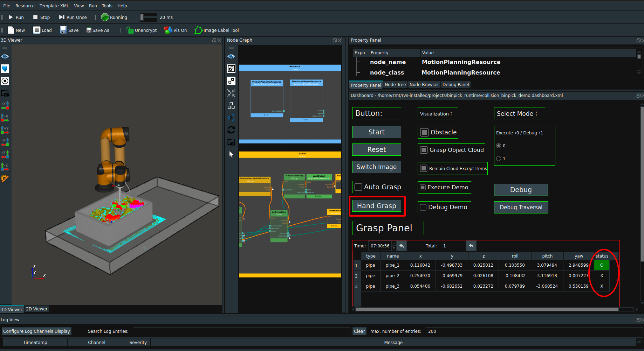Click Run Once in the toolbar
644x351 pixels.
pyautogui.click(x=73, y=17)
